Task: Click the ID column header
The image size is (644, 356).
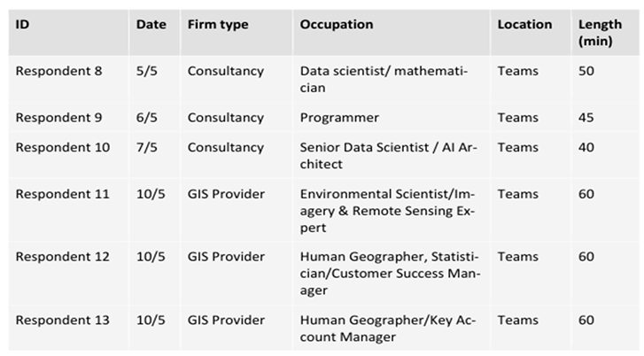Action: click(x=23, y=25)
